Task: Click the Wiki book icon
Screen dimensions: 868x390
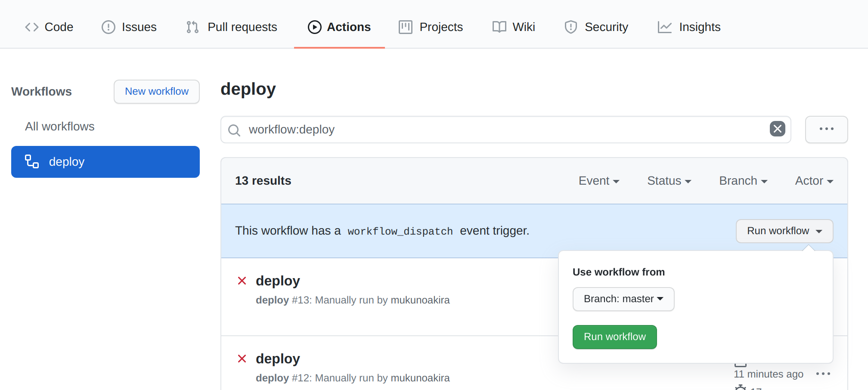Action: tap(499, 27)
